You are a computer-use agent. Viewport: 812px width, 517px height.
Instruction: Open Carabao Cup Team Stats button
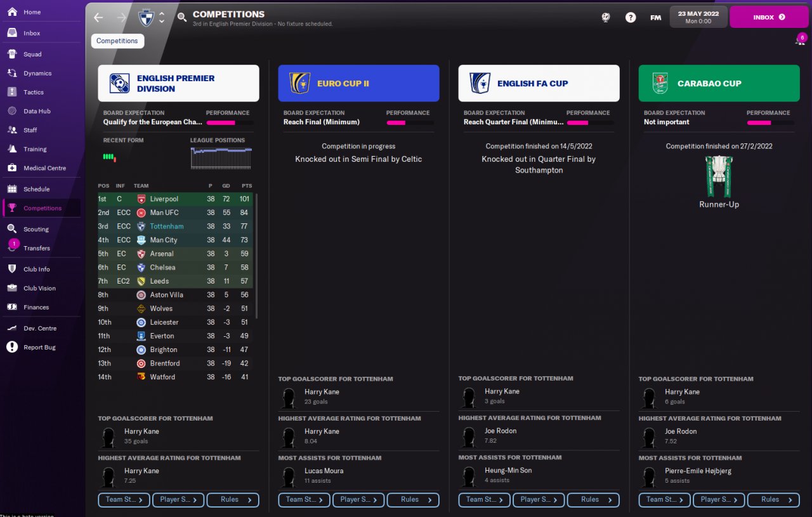665,500
